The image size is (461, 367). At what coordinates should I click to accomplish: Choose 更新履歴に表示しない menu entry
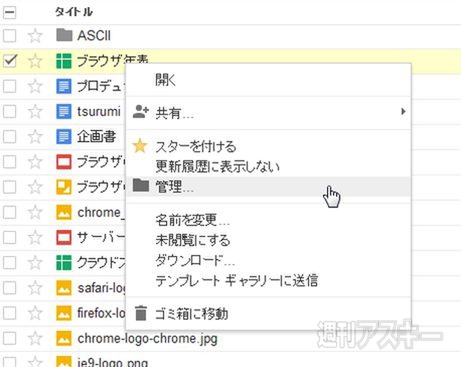268,166
